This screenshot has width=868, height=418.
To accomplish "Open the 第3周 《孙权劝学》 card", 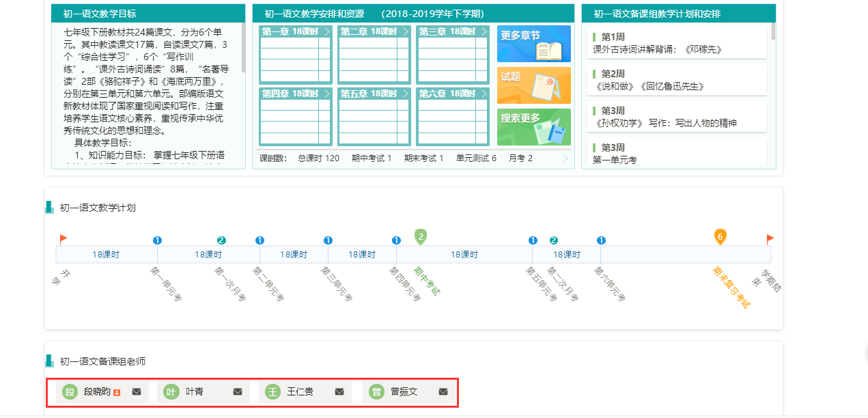I will (676, 116).
